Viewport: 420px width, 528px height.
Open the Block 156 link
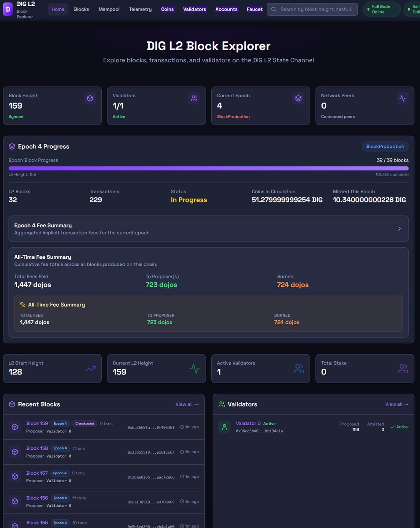click(x=37, y=498)
